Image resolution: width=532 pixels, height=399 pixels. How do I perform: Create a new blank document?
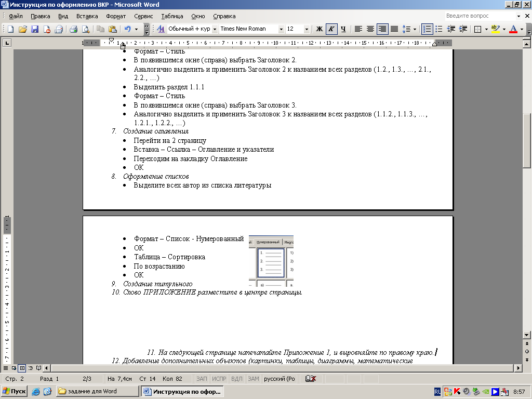[x=10, y=29]
